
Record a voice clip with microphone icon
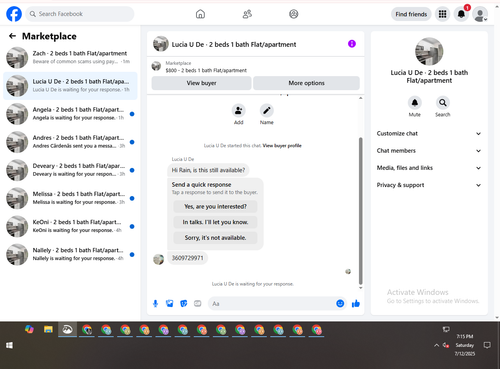pos(155,304)
